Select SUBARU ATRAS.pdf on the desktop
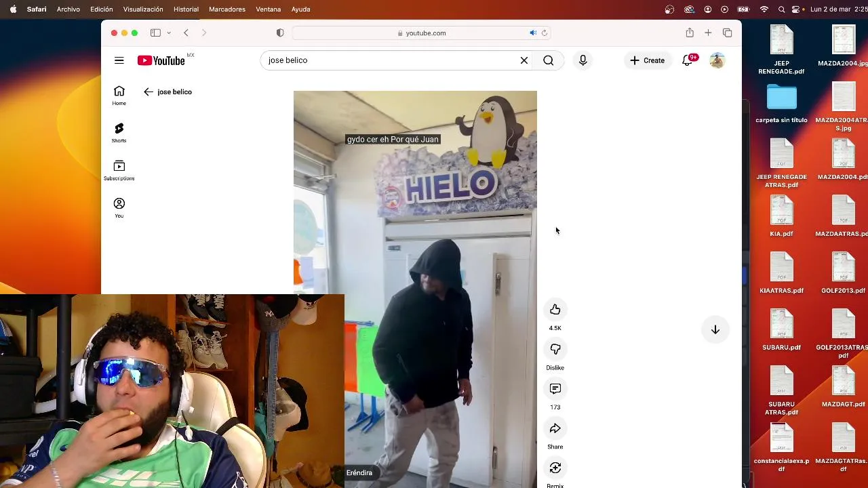868x488 pixels. [x=781, y=390]
